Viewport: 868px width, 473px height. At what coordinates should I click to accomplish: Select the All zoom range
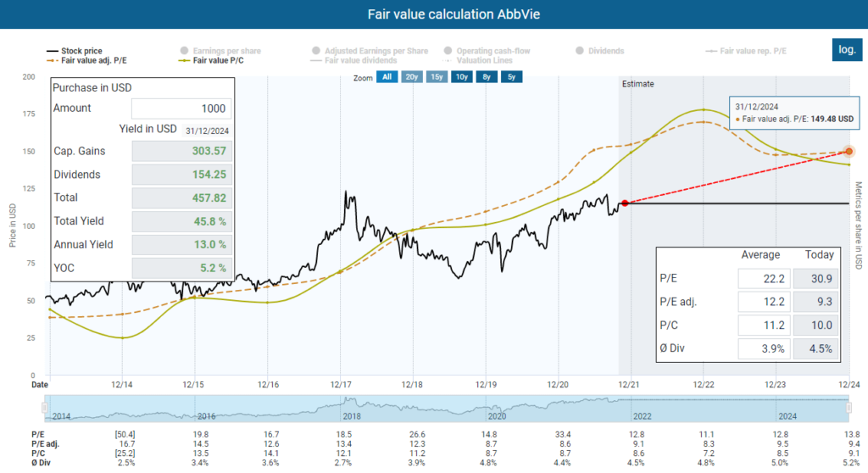click(x=387, y=77)
